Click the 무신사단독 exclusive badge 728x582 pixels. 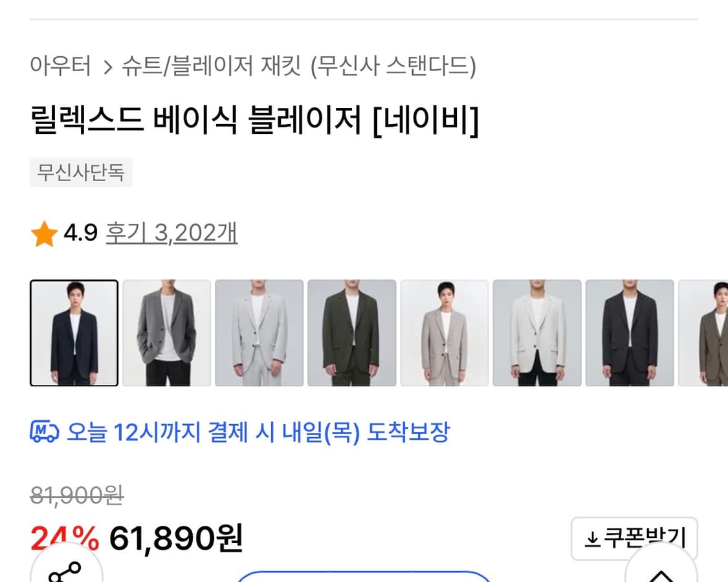pyautogui.click(x=81, y=172)
